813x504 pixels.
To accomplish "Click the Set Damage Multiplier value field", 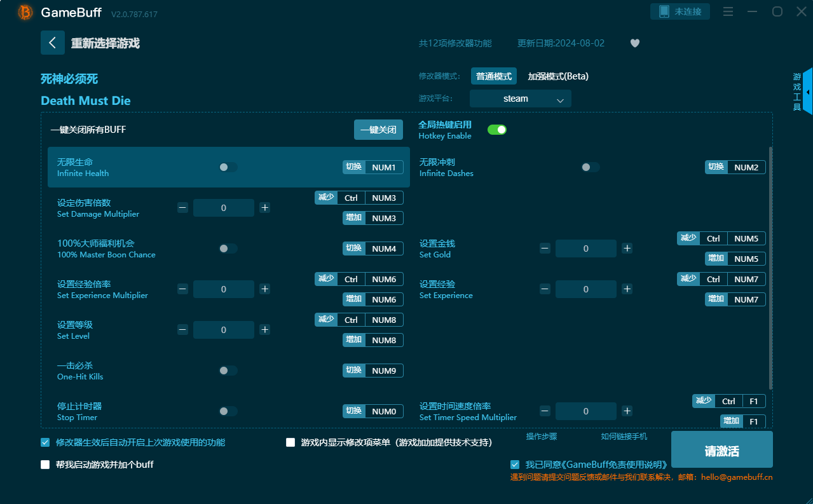I will pyautogui.click(x=224, y=208).
